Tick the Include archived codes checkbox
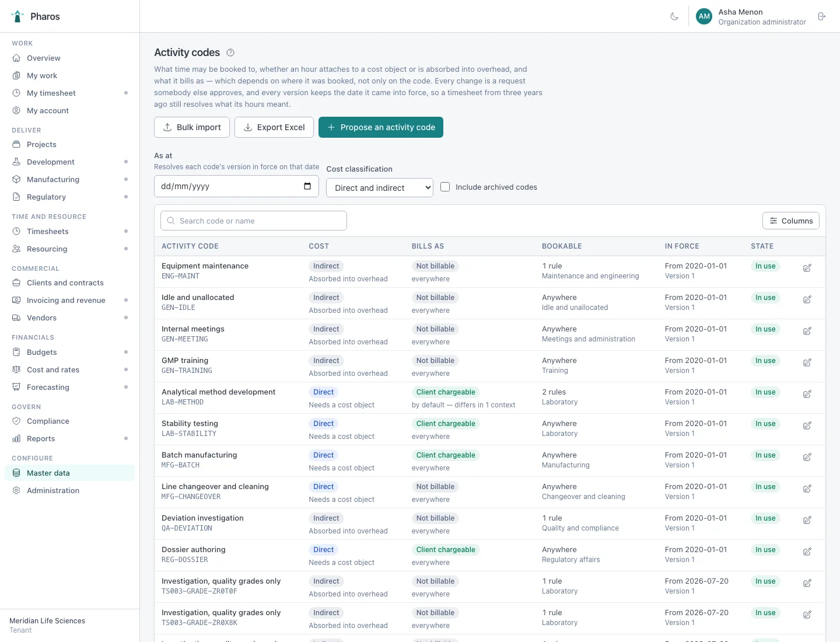This screenshot has height=642, width=840. pyautogui.click(x=445, y=187)
